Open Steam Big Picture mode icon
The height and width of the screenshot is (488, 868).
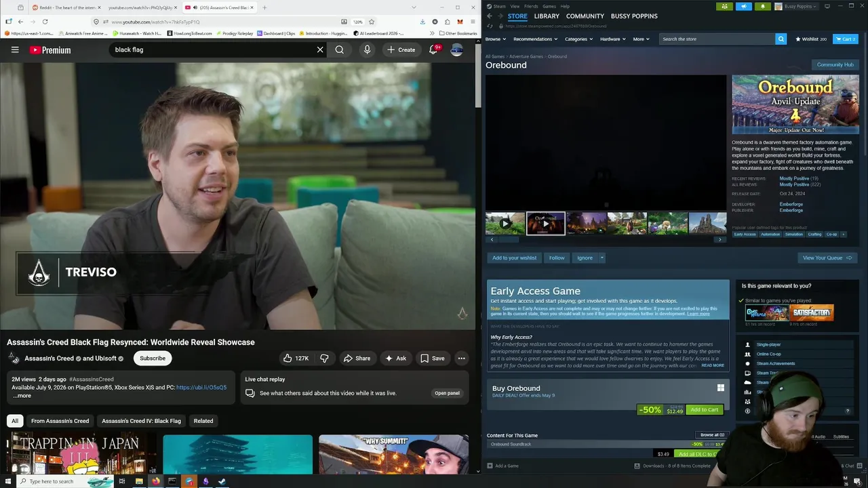click(x=827, y=6)
